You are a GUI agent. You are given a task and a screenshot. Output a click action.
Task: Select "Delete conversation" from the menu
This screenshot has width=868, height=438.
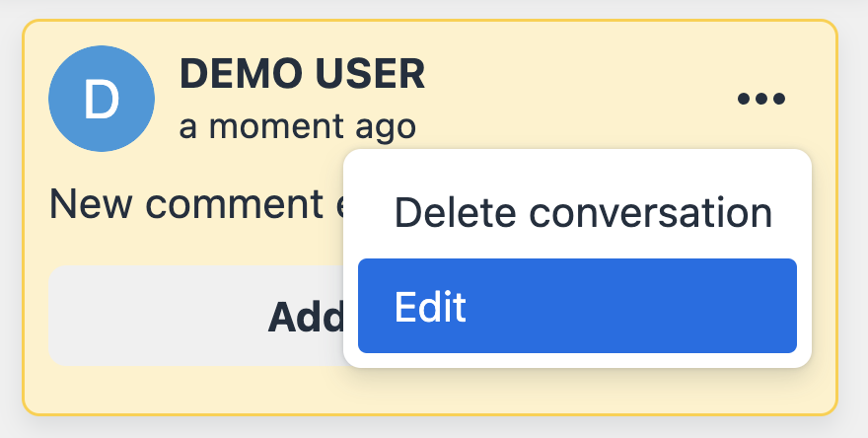[582, 212]
